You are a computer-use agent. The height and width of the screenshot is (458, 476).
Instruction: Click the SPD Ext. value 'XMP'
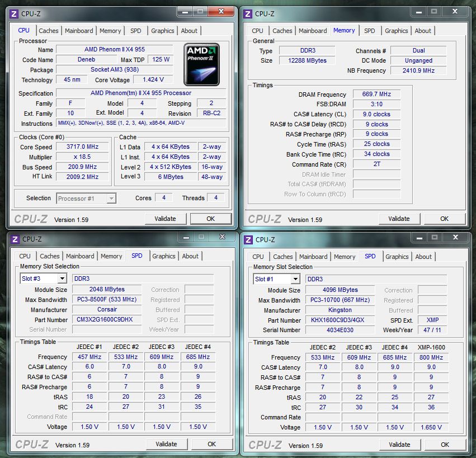point(432,320)
